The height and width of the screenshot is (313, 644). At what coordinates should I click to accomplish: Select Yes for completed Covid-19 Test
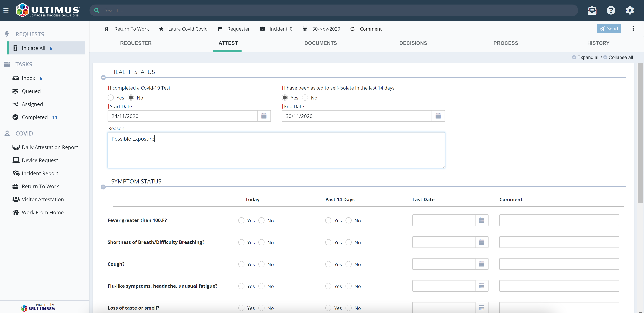(110, 98)
